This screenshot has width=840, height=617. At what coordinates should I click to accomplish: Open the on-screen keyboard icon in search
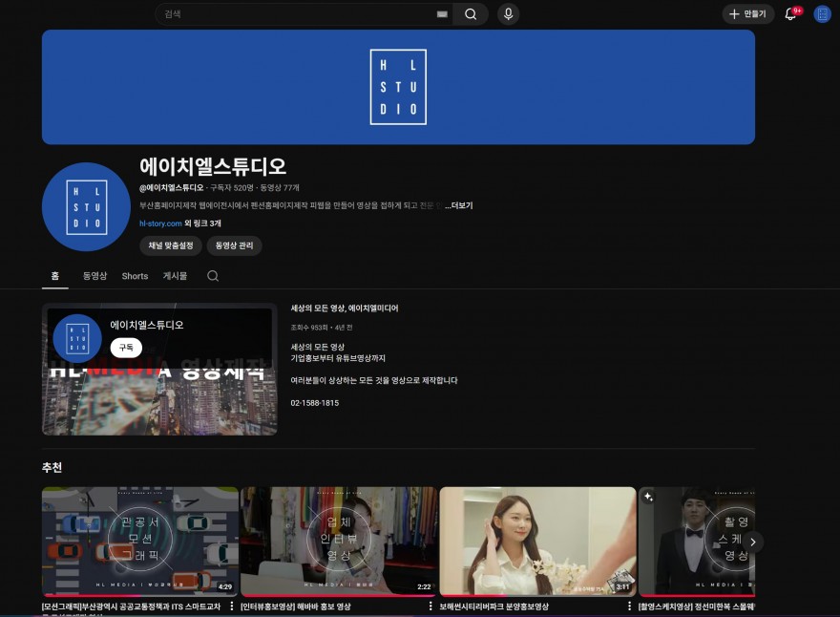pyautogui.click(x=442, y=14)
